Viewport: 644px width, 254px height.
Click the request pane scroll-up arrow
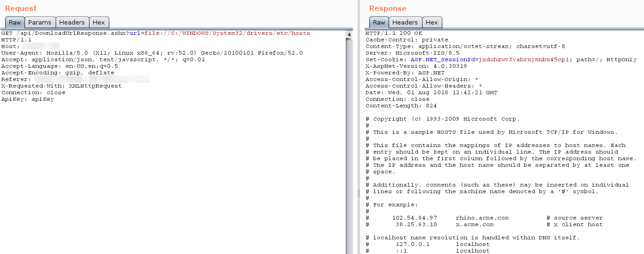tap(349, 34)
